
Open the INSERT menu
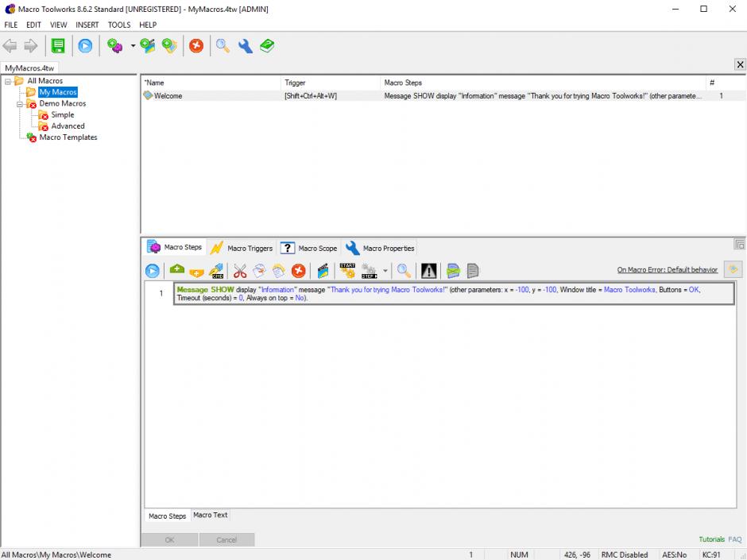coord(87,25)
